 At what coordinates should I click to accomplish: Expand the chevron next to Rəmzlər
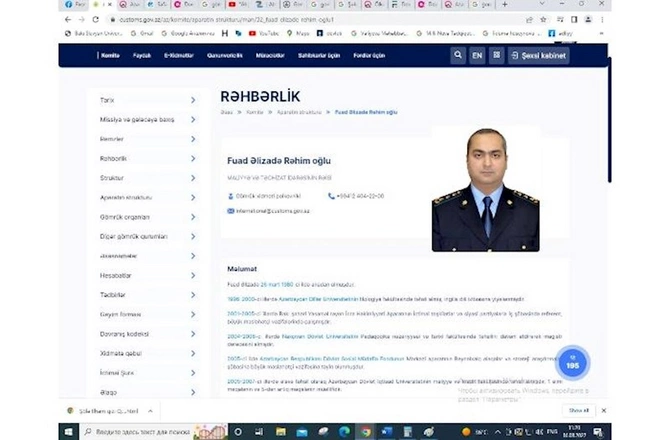[193, 139]
